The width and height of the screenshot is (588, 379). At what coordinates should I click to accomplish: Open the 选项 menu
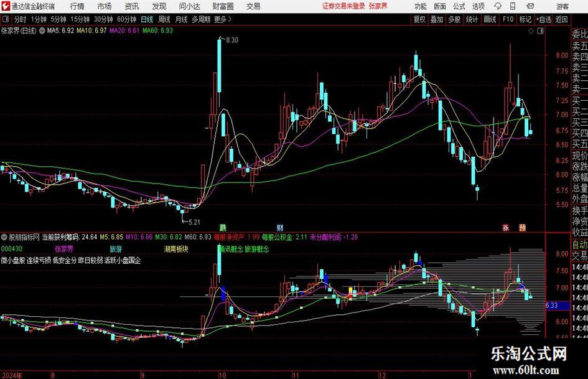pos(478,6)
